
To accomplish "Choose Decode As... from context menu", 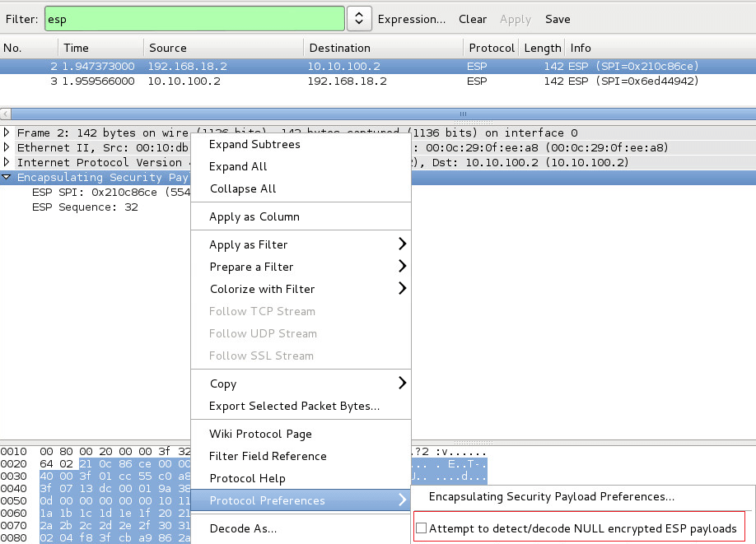I will coord(301,528).
